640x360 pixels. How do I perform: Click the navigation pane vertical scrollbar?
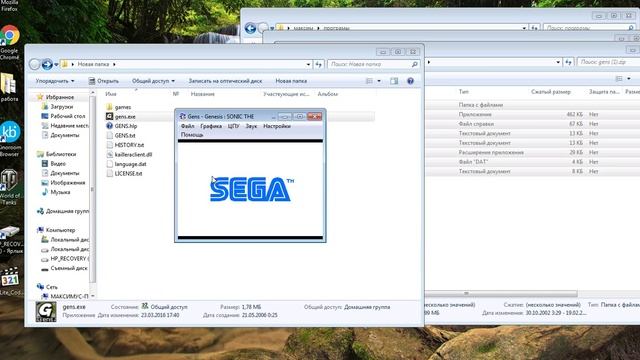[x=93, y=190]
